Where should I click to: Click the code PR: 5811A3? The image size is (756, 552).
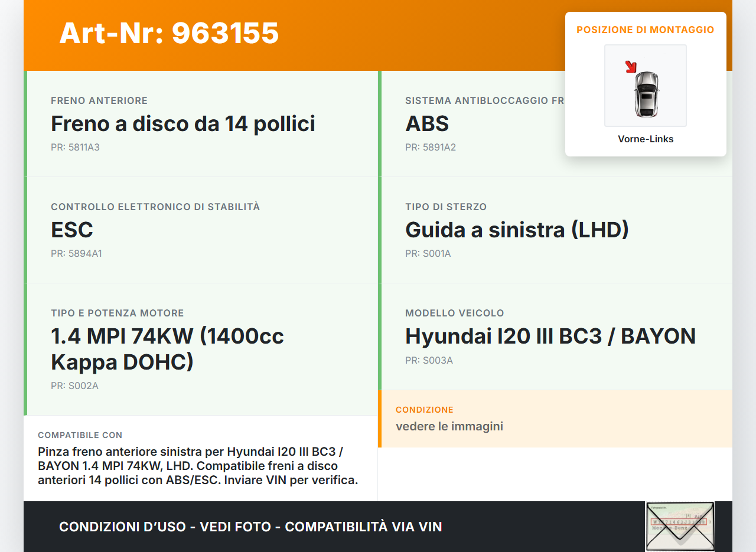[x=75, y=148]
